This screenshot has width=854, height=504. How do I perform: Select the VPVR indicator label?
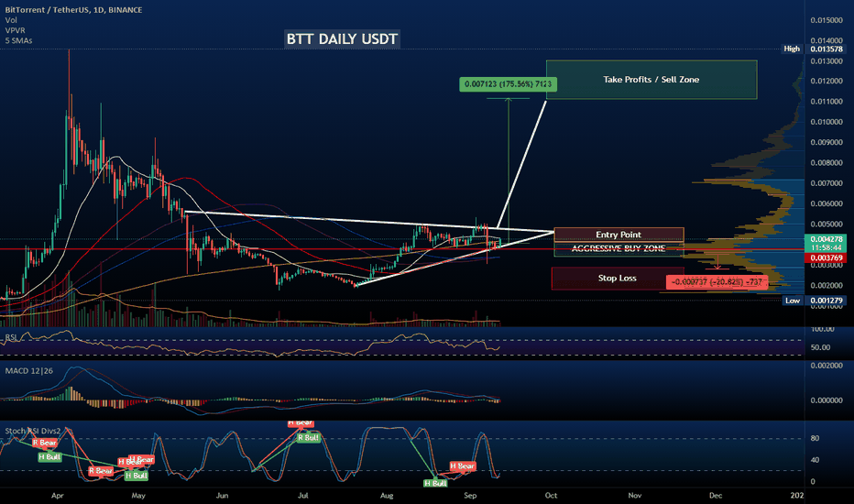(15, 30)
